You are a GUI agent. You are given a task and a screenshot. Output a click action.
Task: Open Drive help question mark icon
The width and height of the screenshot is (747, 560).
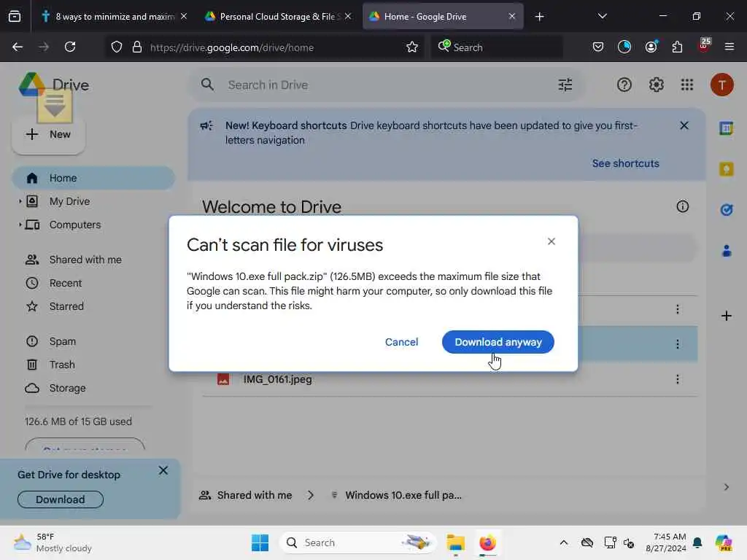[x=624, y=85]
